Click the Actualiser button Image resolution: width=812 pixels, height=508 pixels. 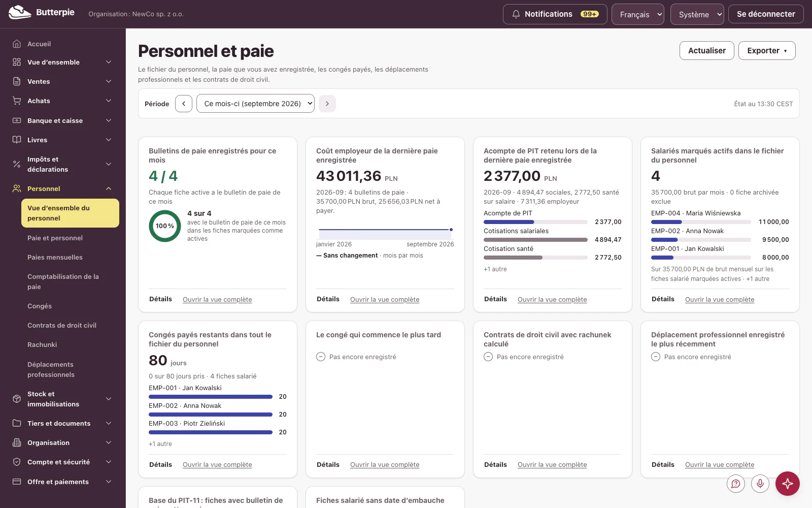pyautogui.click(x=707, y=50)
